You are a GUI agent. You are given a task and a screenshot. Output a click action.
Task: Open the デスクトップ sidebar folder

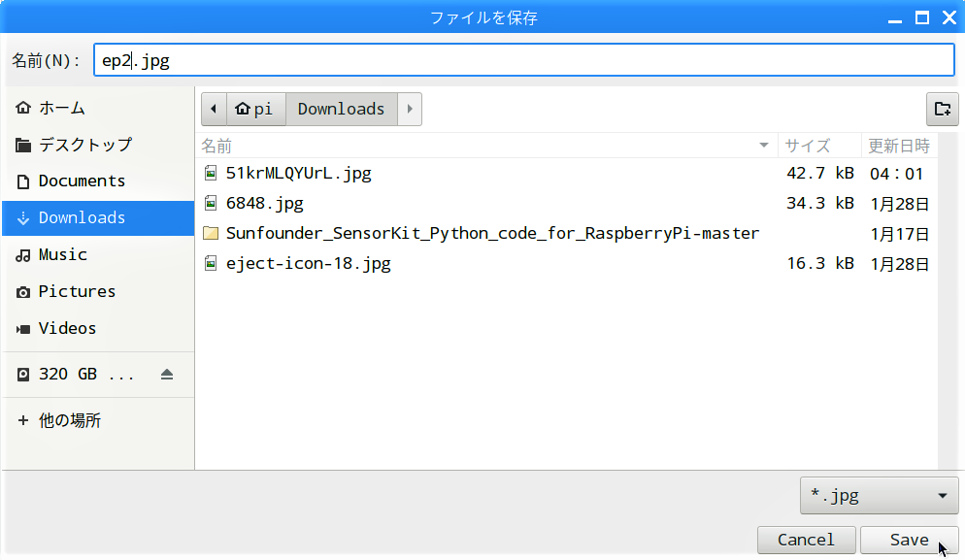coord(98,145)
